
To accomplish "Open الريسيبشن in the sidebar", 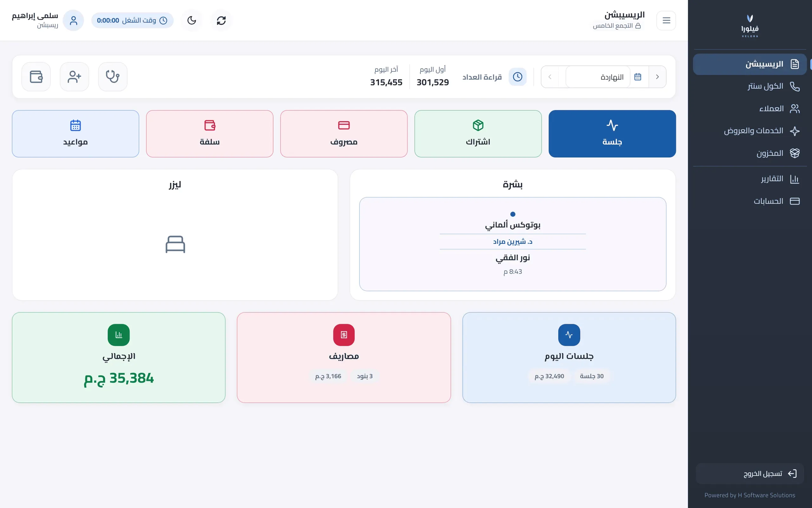I will [x=750, y=64].
